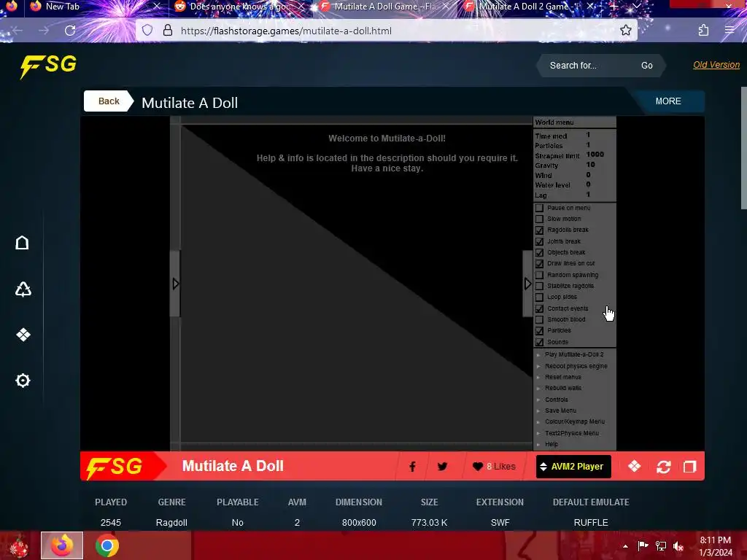Image resolution: width=747 pixels, height=560 pixels.
Task: Click the diamond grid icon in the sidebar
Action: (23, 335)
